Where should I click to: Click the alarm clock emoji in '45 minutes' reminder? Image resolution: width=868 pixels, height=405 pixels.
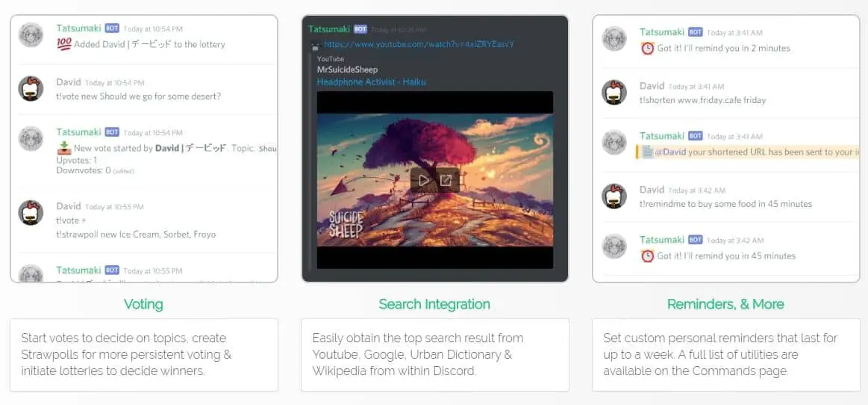(x=647, y=256)
